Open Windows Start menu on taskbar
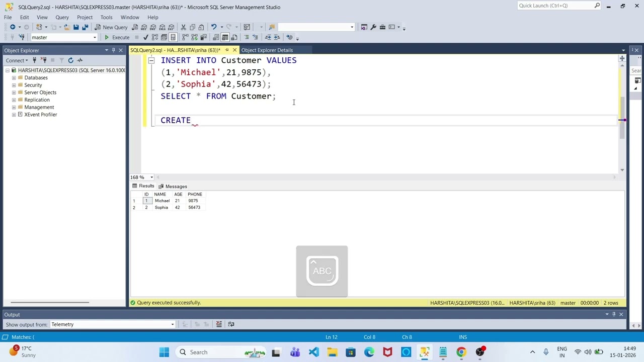This screenshot has height=362, width=644. coord(164,352)
